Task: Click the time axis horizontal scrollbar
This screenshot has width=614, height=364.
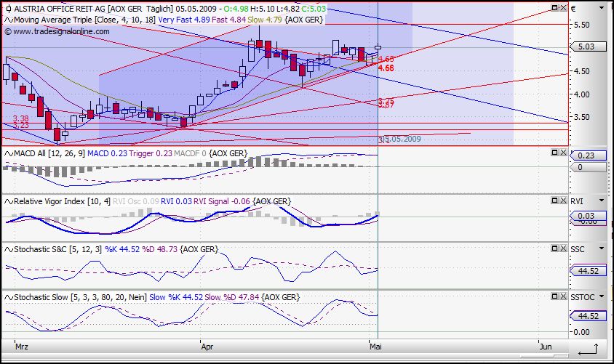Action: [x=544, y=356]
